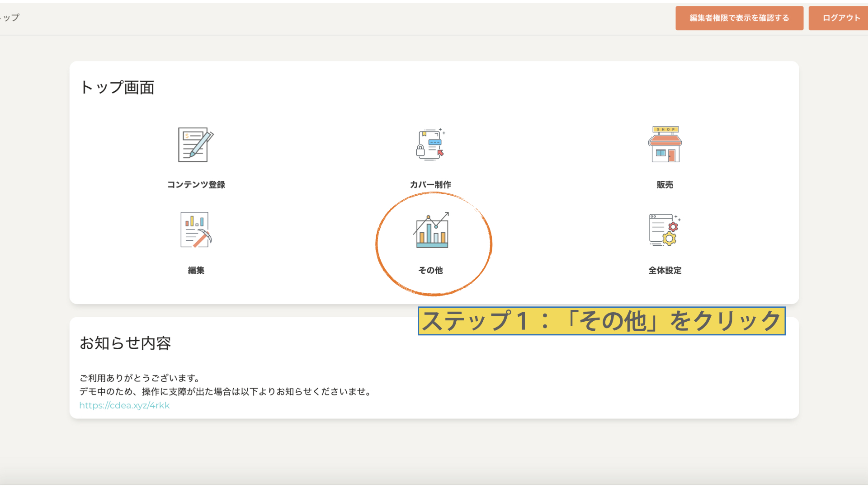Image resolution: width=868 pixels, height=488 pixels.
Task: Click the 販売 label text
Action: click(x=665, y=184)
